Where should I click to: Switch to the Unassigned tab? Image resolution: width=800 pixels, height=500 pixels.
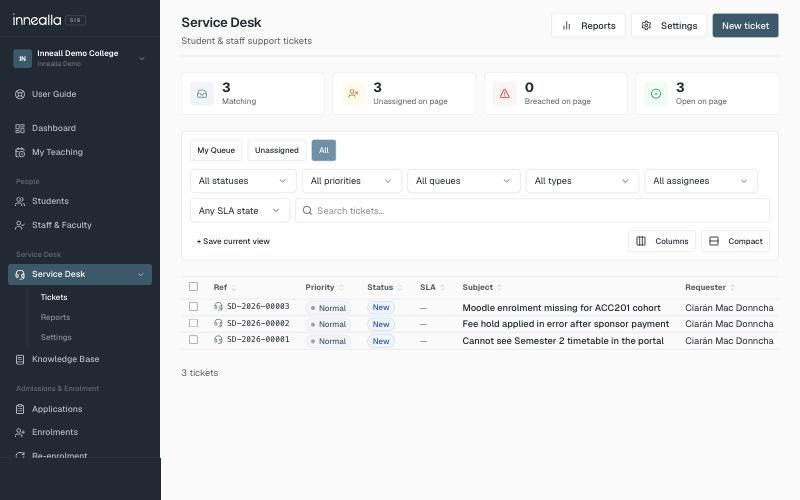pyautogui.click(x=277, y=151)
